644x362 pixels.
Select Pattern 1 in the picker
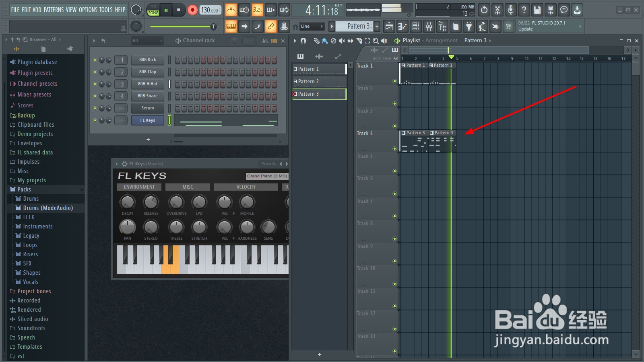pos(319,69)
